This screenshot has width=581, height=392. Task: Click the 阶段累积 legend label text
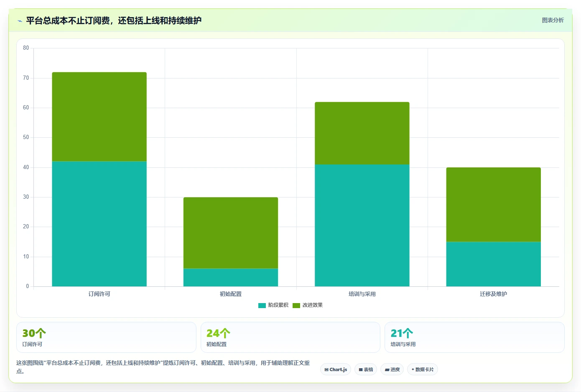[278, 305]
